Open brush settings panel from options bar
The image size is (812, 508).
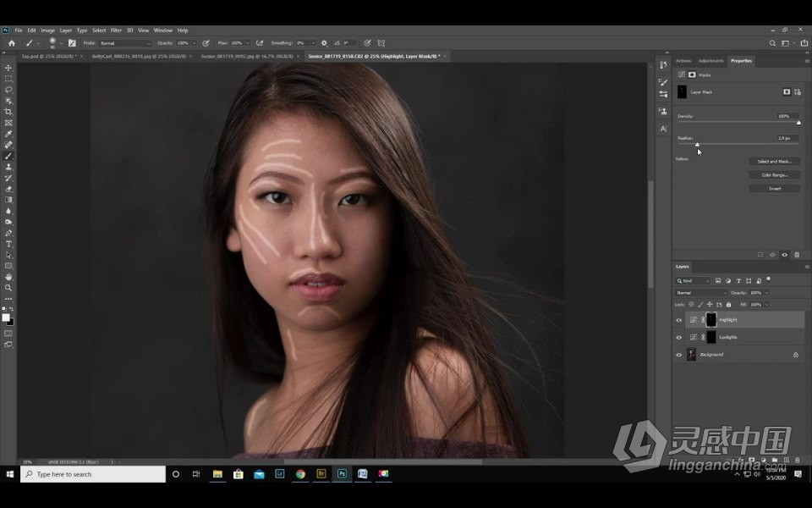point(72,43)
